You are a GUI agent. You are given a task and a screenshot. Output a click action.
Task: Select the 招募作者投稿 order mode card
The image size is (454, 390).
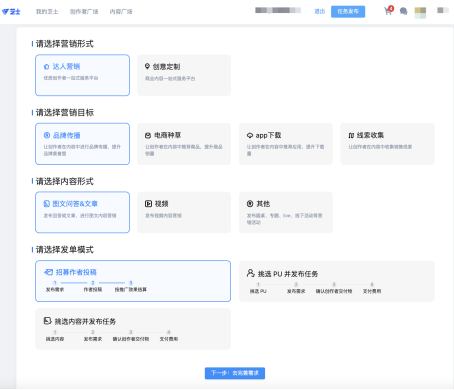coord(133,281)
